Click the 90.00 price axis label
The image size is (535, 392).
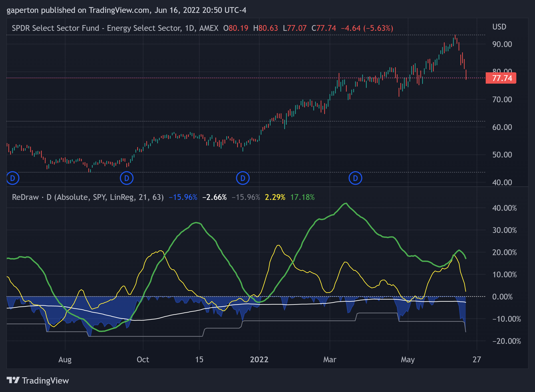[x=502, y=44]
